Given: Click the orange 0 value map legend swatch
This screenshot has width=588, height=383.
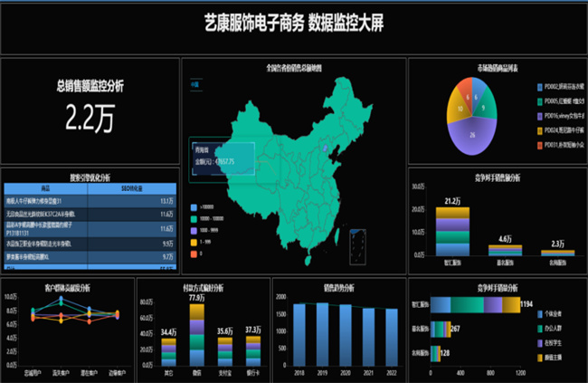Looking at the screenshot, I should [193, 253].
